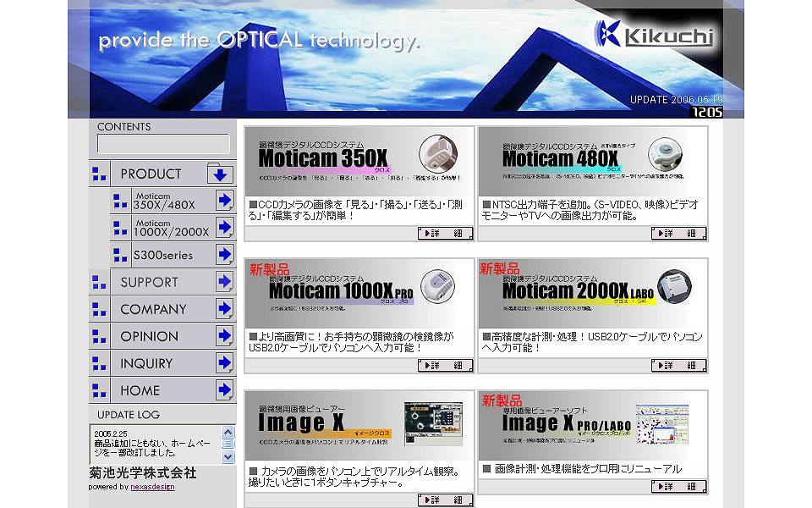Screen dimensions: 812x508
Task: Click the 'provide the OPTICAL technology.' slogan
Action: [259, 41]
